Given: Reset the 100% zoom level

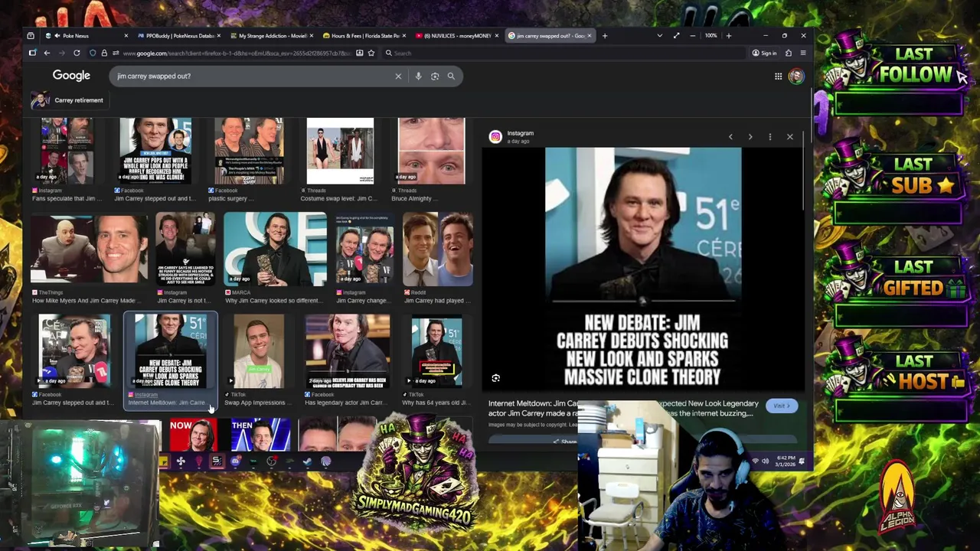Looking at the screenshot, I should [710, 36].
